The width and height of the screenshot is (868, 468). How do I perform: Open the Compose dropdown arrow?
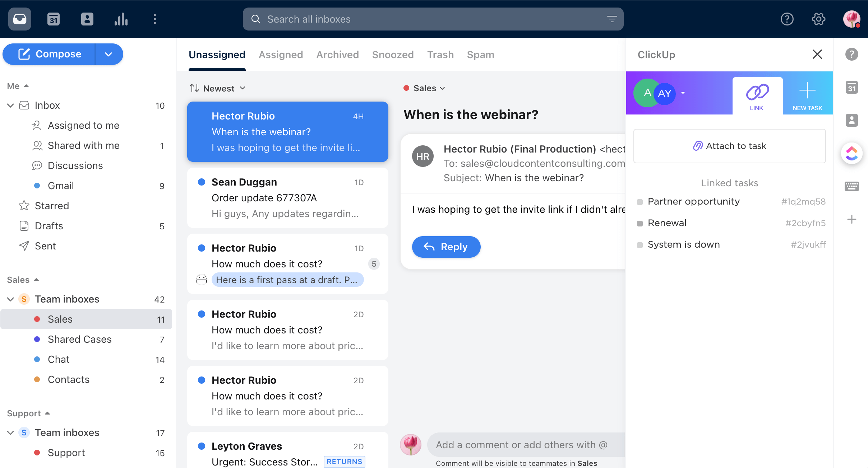point(108,54)
